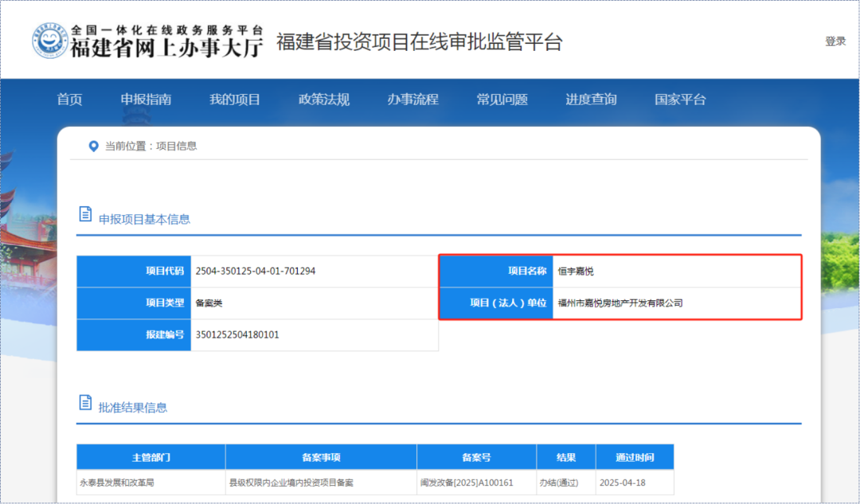Select the 备案号 cell showing 闽发改备[2025]A100161
This screenshot has width=860, height=504.
[476, 482]
